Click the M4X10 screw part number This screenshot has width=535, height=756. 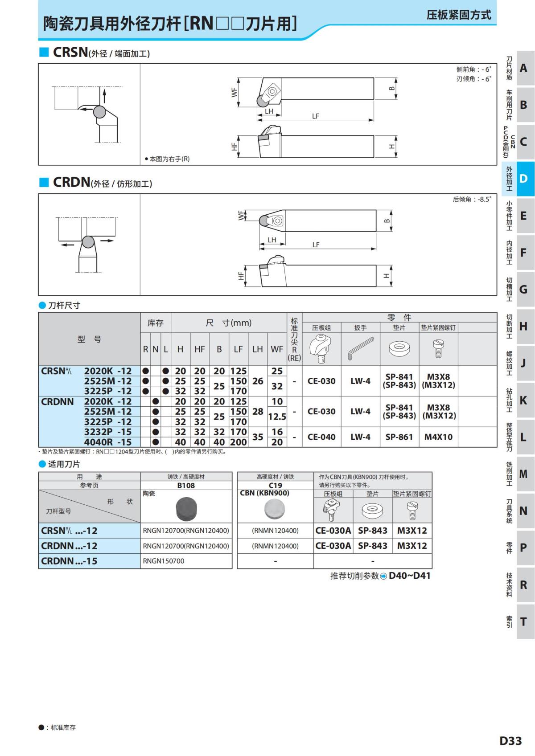[438, 437]
